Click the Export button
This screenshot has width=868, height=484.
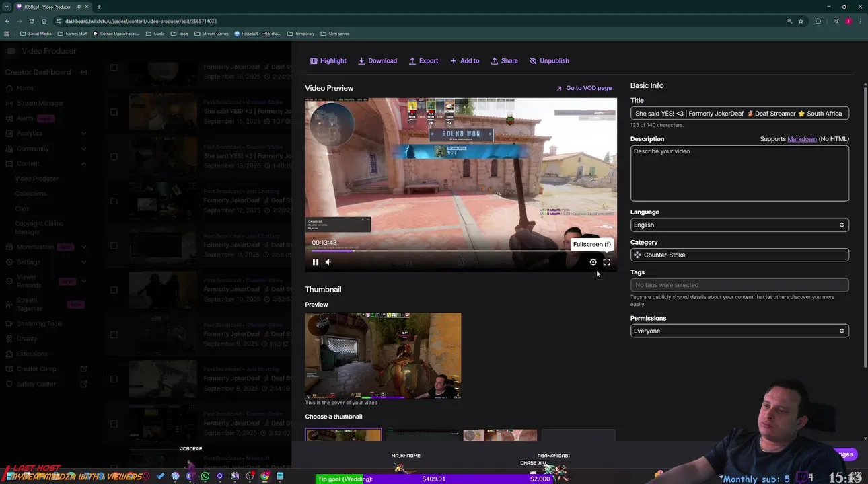click(x=423, y=61)
